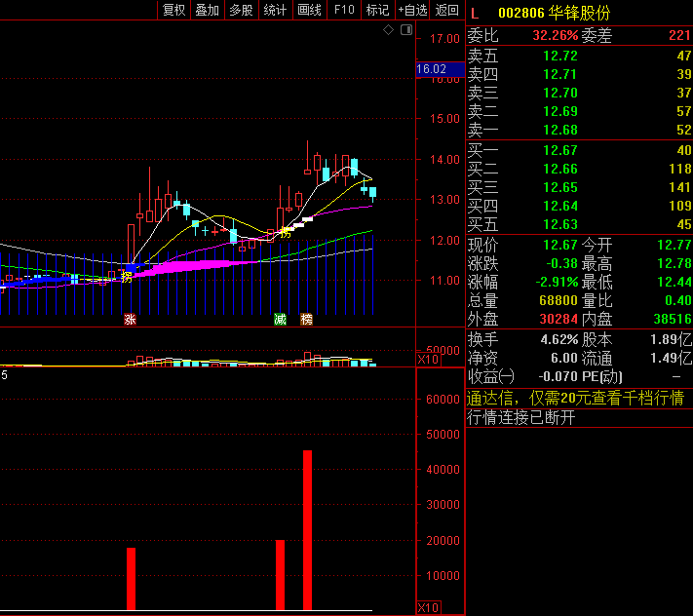Screen dimensions: 693x616
Task: Select 卖四 price 12.71
Action: [560, 75]
